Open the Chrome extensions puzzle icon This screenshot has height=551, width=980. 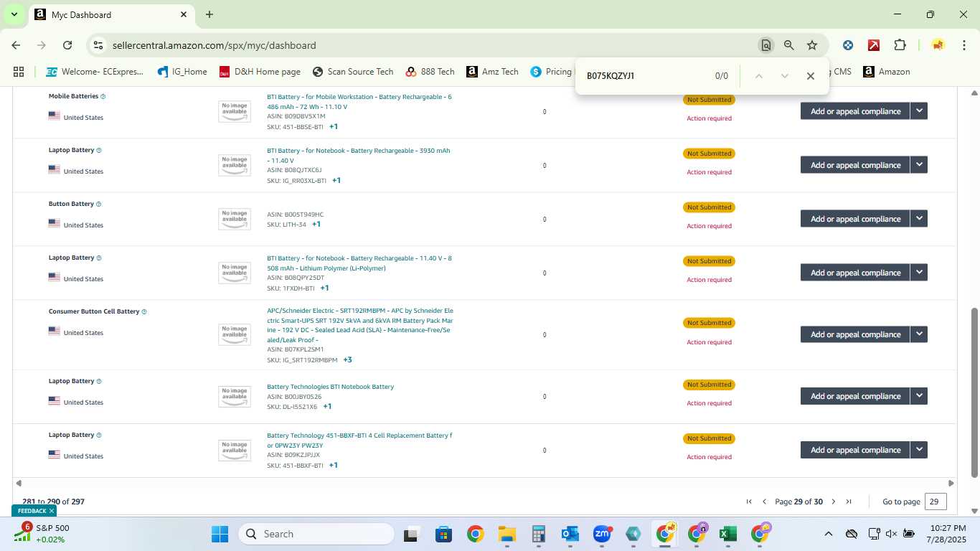900,45
